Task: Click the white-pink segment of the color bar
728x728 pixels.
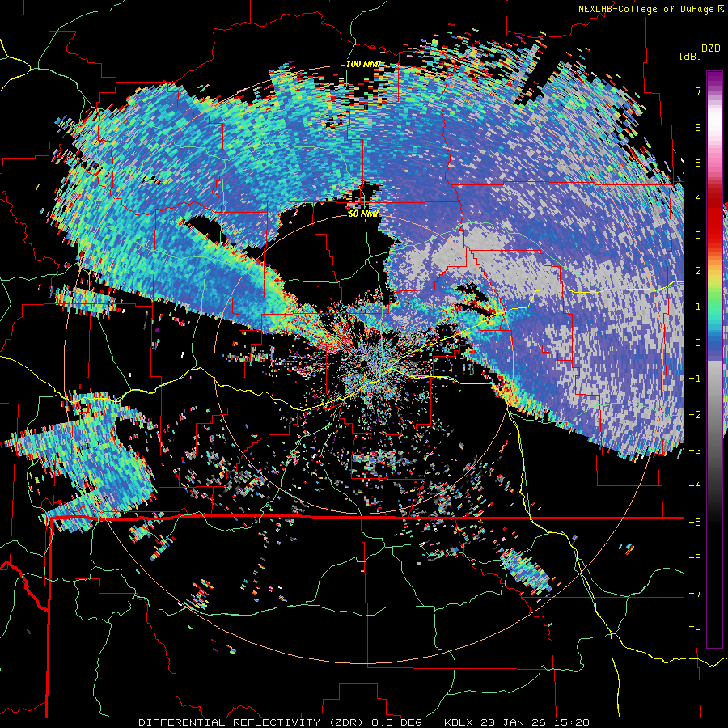Action: [x=714, y=125]
